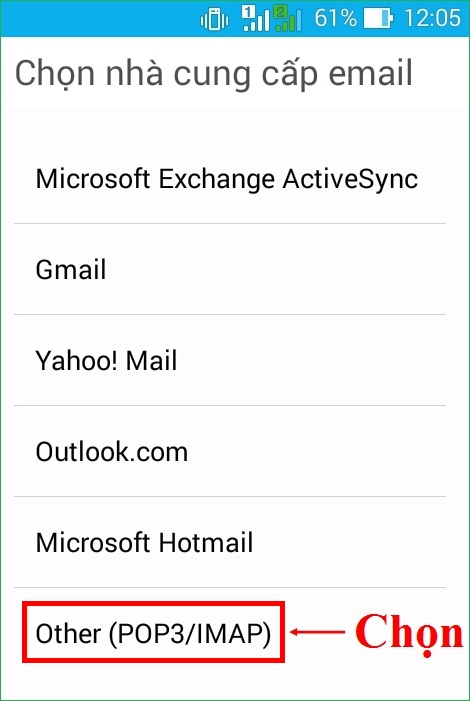Image resolution: width=470 pixels, height=701 pixels.
Task: Click the red arrow pointing to Other
Action: (317, 632)
